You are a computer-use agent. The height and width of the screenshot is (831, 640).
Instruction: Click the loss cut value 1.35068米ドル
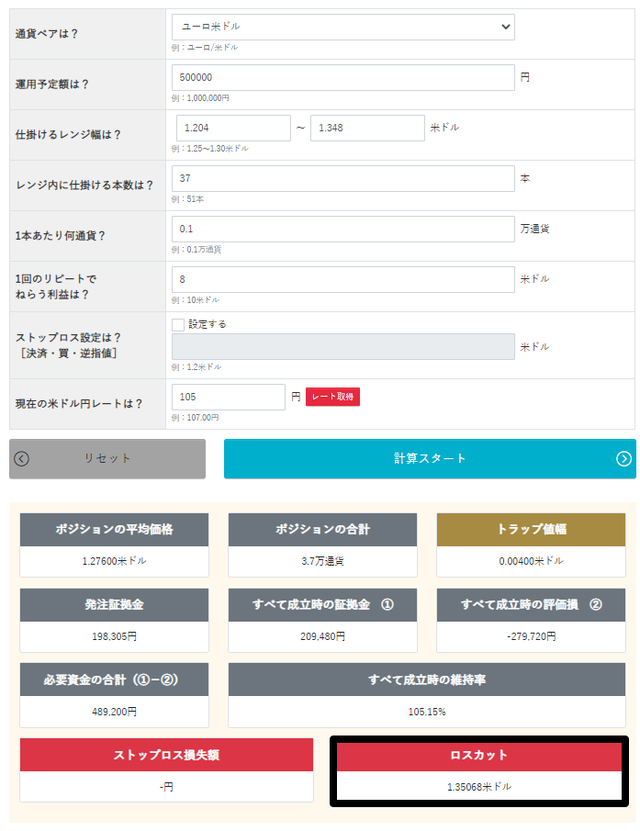pos(479,787)
